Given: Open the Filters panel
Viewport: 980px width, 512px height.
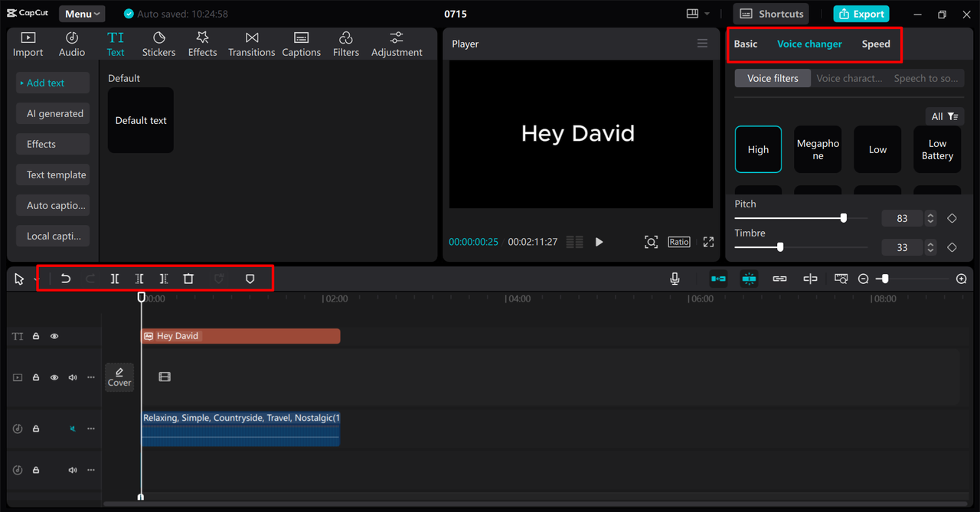Looking at the screenshot, I should pos(346,44).
